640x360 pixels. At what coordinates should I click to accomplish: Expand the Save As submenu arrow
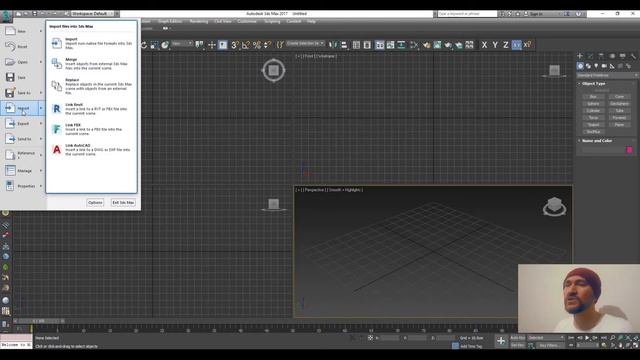pyautogui.click(x=41, y=93)
